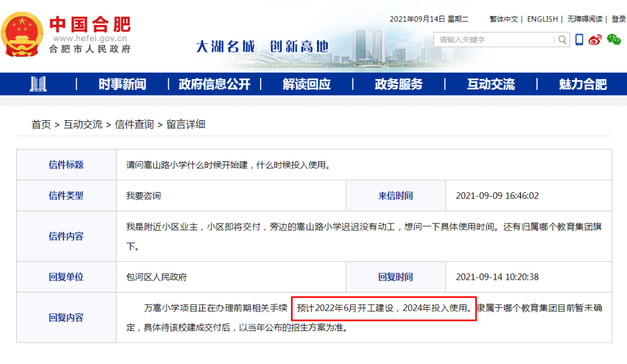Open the 魅力合肥 menu

(583, 84)
